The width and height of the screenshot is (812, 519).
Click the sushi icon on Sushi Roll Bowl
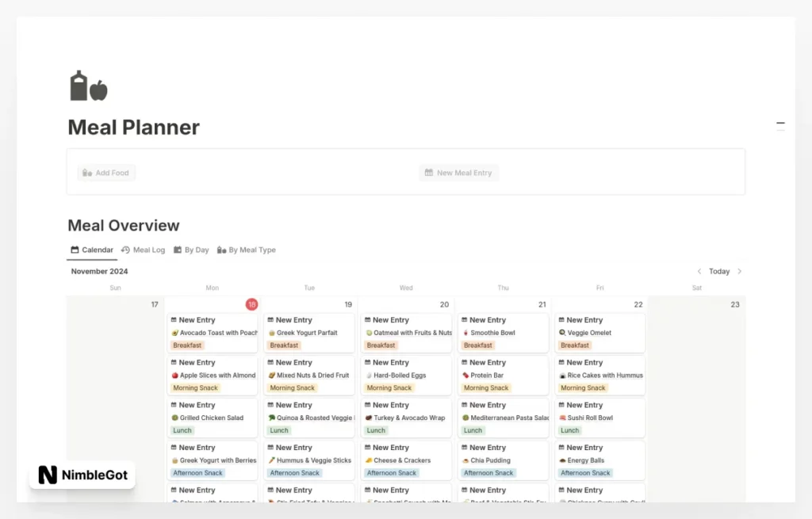[x=562, y=418]
